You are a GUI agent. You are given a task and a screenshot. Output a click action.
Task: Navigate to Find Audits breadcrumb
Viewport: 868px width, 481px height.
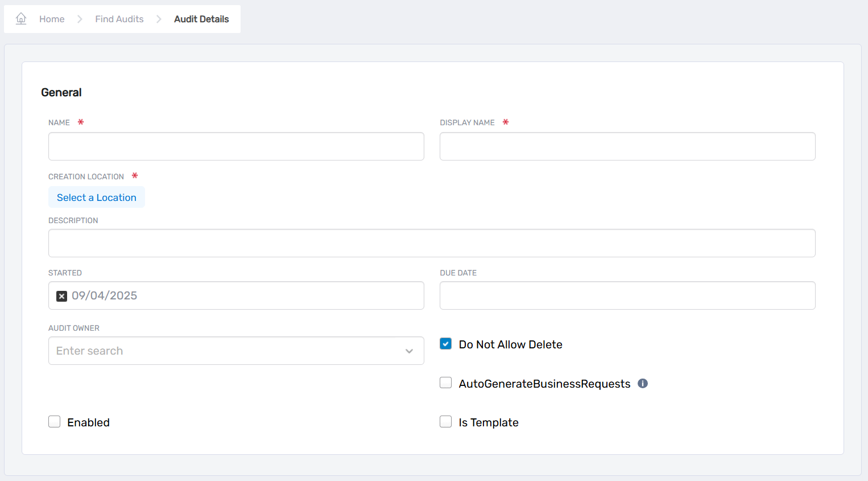click(119, 19)
